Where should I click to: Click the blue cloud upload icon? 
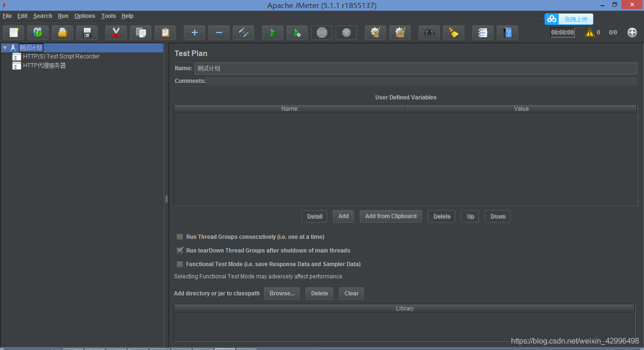(552, 19)
